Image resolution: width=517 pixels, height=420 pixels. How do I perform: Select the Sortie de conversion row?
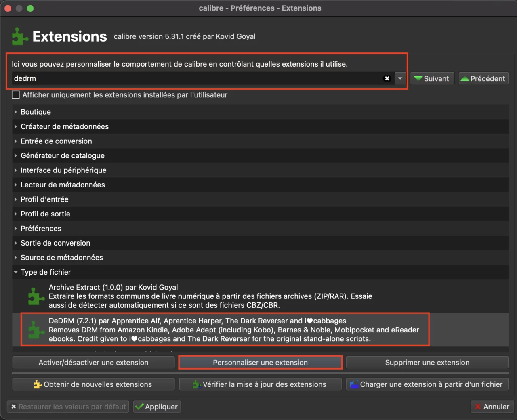pos(260,243)
